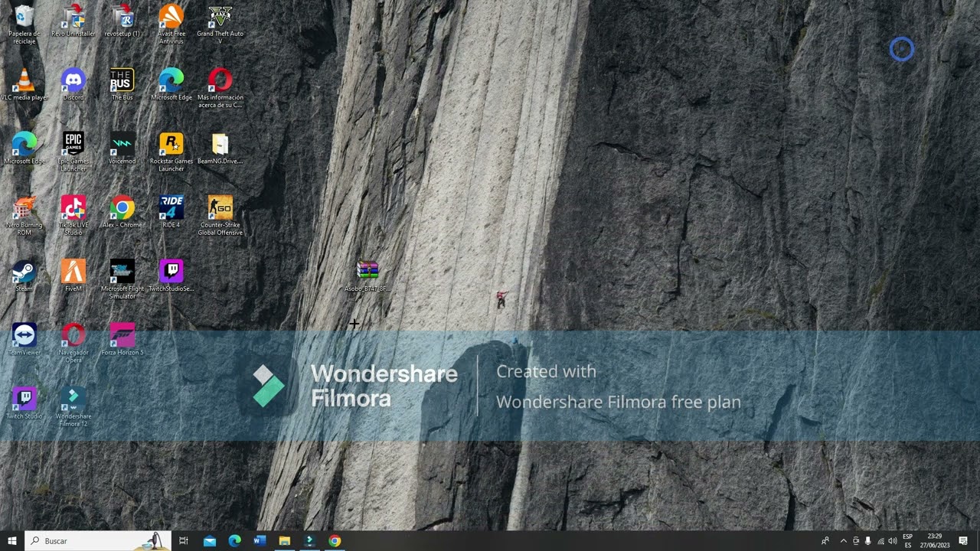Open the volume speaker control
Screen dimensions: 980x551
893,541
